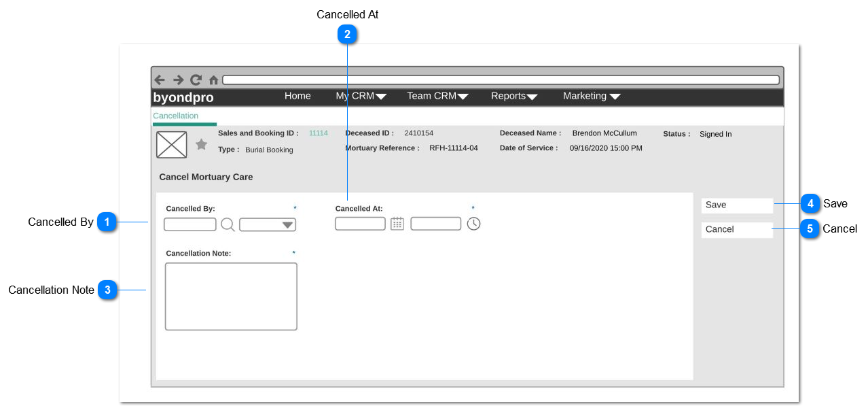Open the Cancelled At calendar picker
868x408 pixels.
pyautogui.click(x=397, y=224)
